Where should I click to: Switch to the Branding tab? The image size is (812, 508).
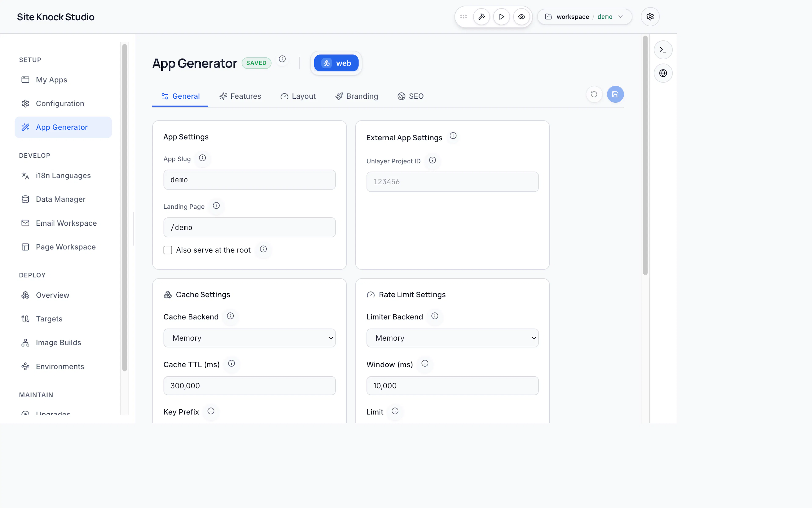(x=357, y=97)
